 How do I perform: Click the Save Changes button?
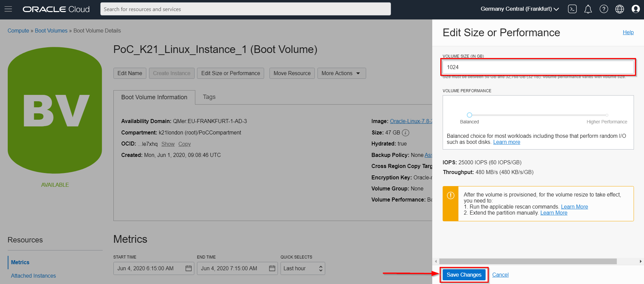click(x=464, y=275)
